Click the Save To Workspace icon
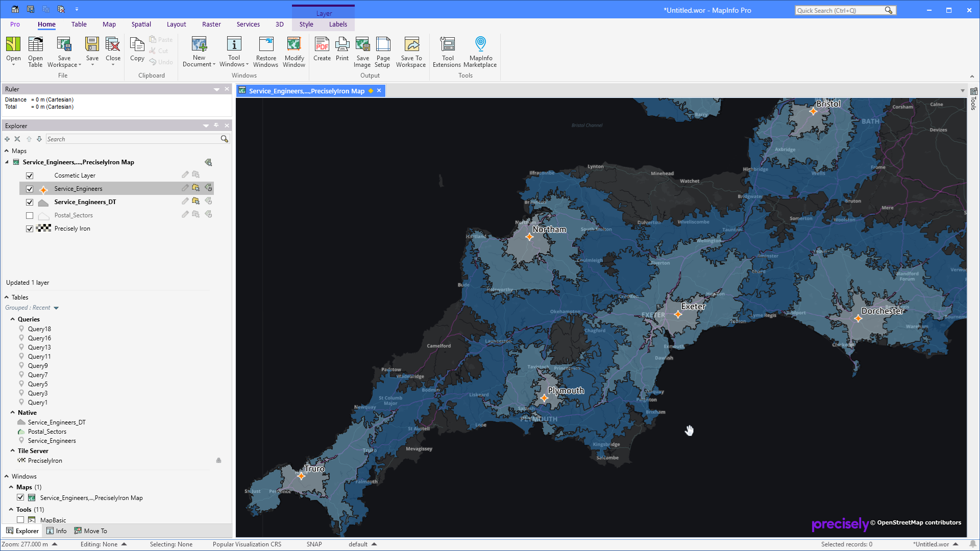Image resolution: width=980 pixels, height=551 pixels. coord(411,44)
